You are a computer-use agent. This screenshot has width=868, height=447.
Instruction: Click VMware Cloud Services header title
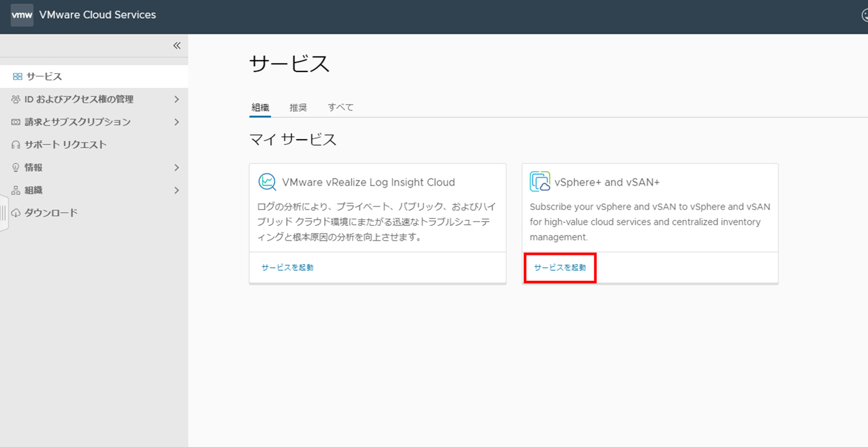[98, 15]
